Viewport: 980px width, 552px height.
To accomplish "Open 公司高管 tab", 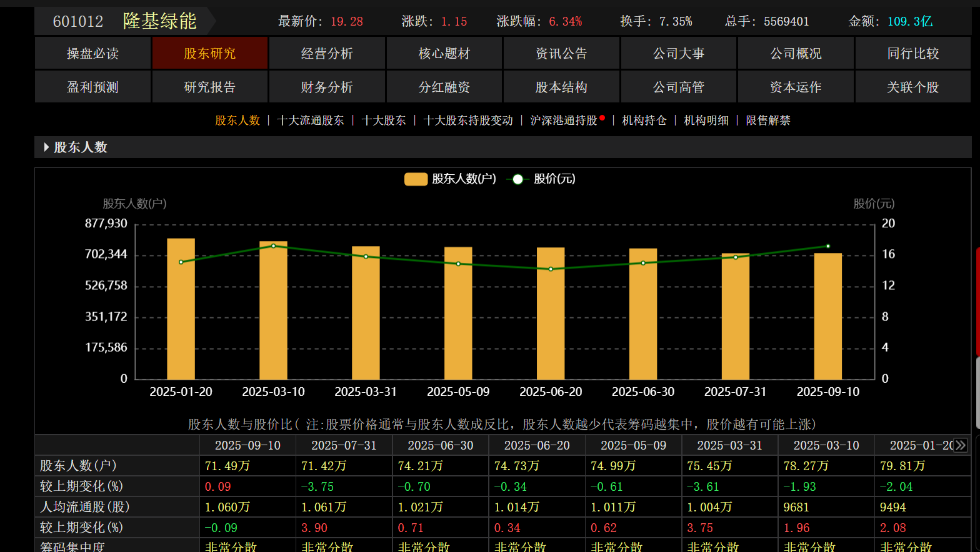I will point(679,87).
